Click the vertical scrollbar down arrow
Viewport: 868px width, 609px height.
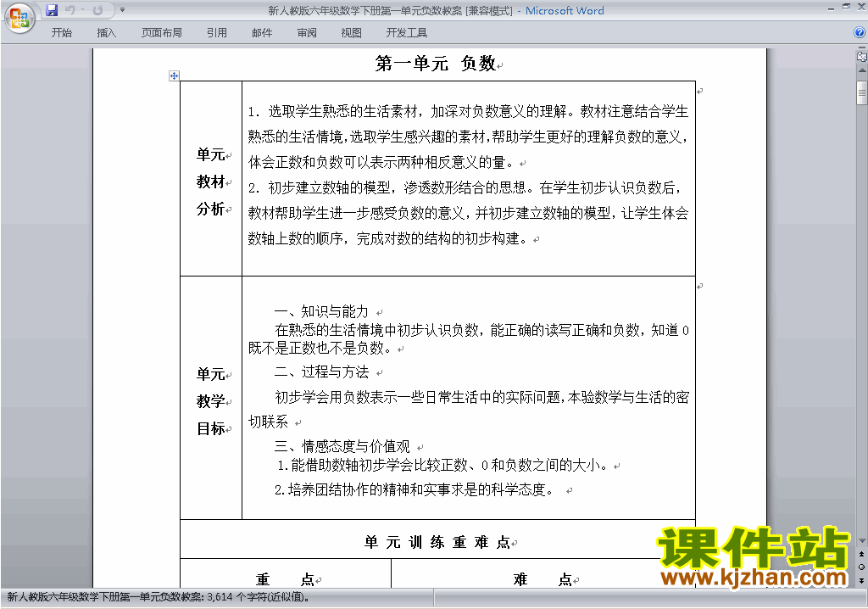[x=862, y=540]
